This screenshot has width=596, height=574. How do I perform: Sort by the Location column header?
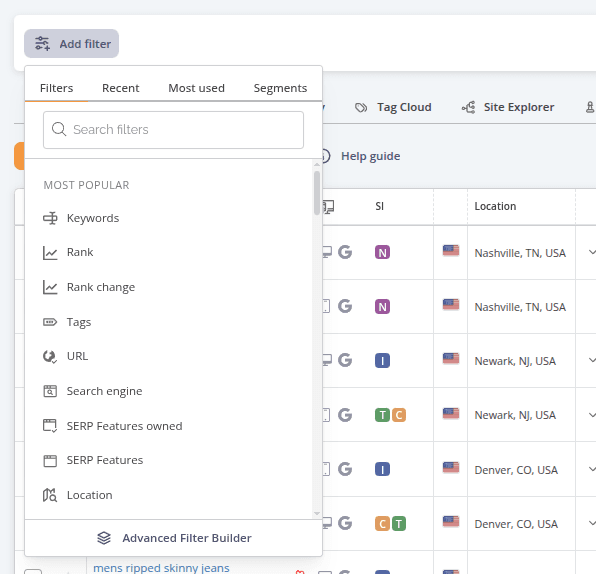click(495, 206)
